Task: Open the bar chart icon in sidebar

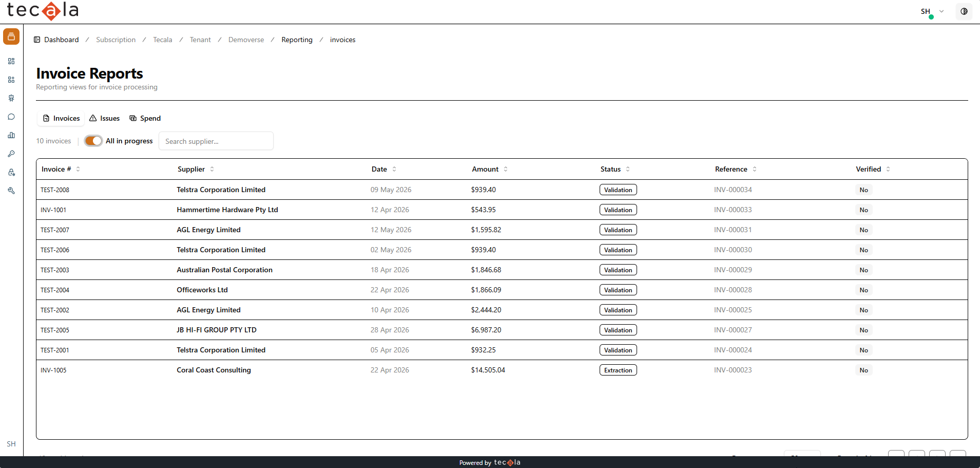Action: [x=11, y=135]
